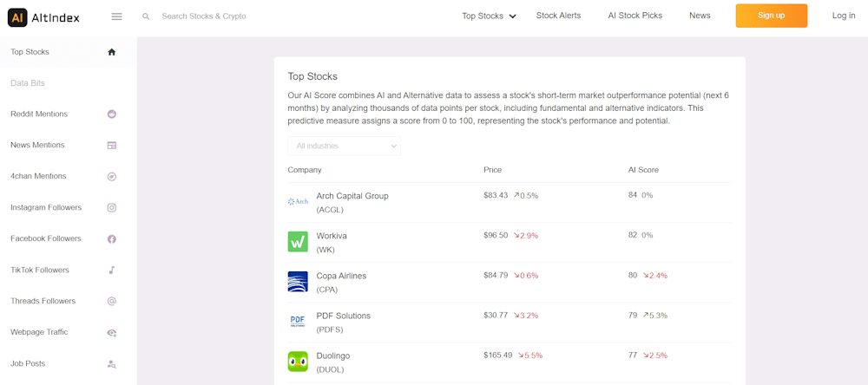Click the News Mentions icon

pyautogui.click(x=112, y=146)
